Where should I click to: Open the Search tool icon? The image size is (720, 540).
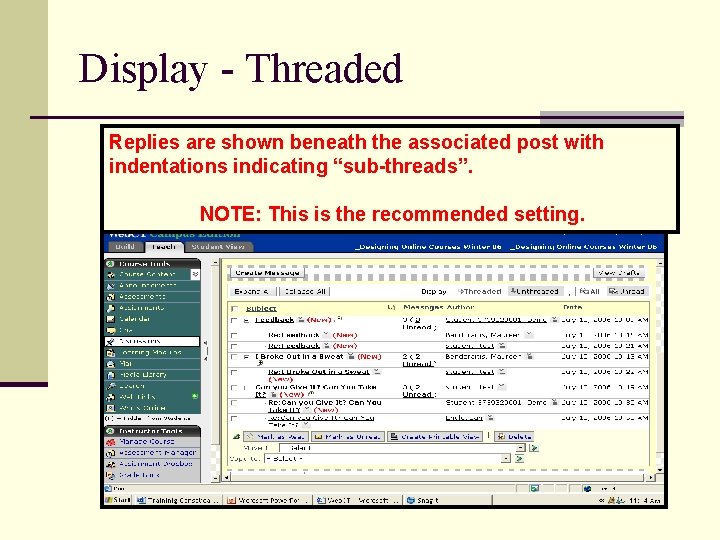point(111,386)
